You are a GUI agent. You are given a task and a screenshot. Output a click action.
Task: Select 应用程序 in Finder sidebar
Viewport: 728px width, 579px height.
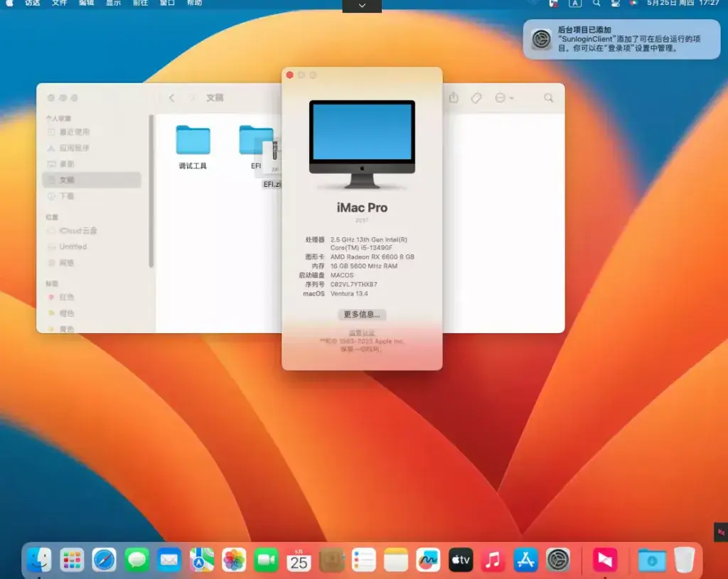click(x=92, y=148)
